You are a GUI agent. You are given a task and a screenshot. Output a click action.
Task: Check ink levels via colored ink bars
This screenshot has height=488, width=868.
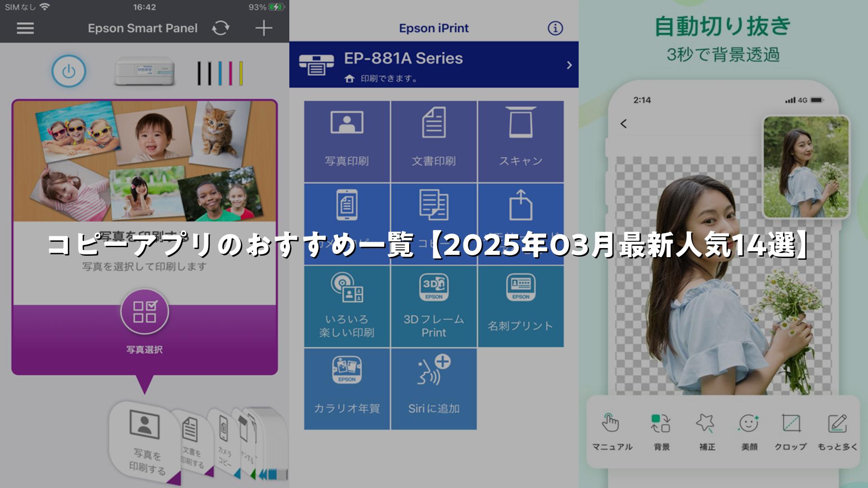click(220, 73)
